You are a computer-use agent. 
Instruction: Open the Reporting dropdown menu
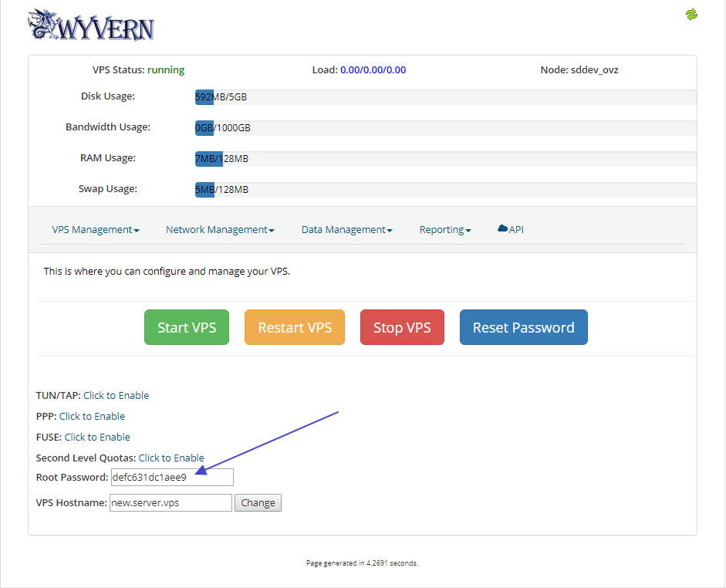[445, 230]
